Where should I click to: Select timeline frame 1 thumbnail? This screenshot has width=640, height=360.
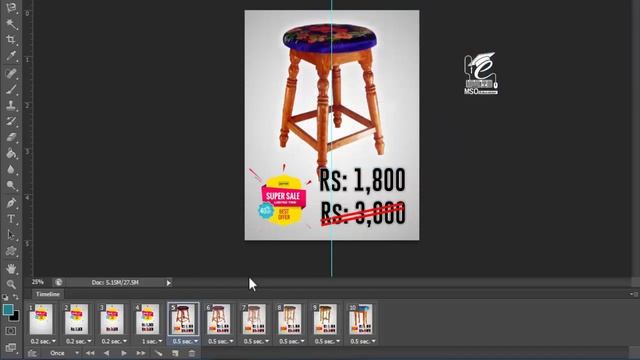point(41,320)
